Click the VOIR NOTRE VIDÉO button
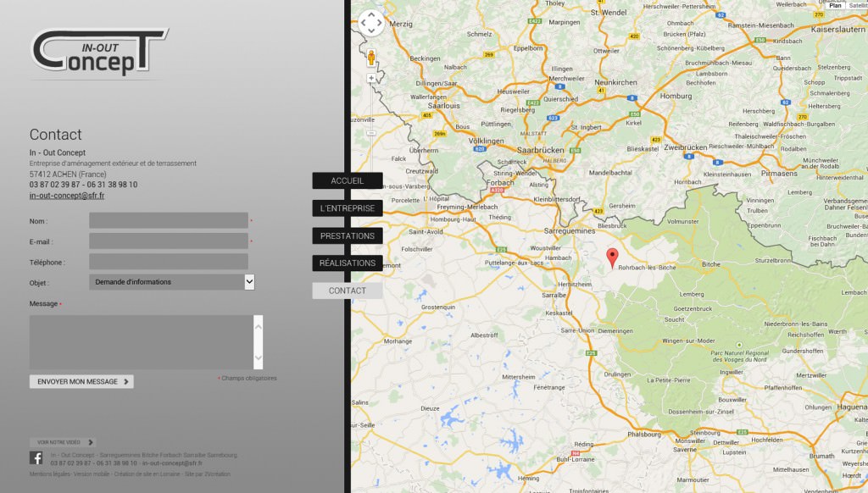This screenshot has height=493, width=868. click(x=63, y=442)
